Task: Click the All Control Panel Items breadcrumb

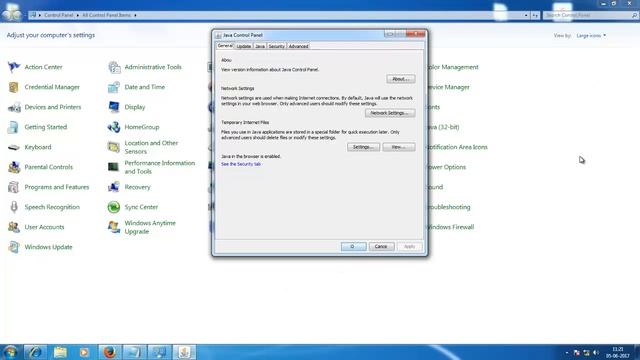Action: coord(107,15)
